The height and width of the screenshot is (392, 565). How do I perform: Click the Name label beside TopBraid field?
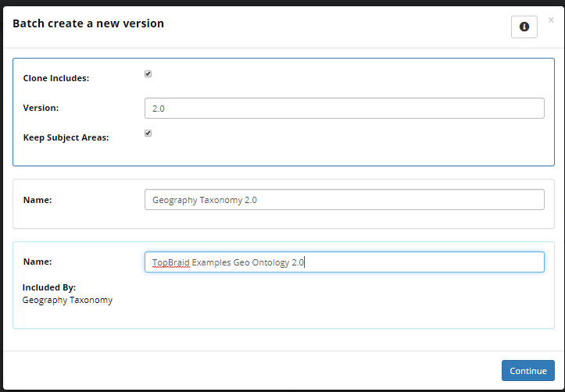[x=38, y=262]
